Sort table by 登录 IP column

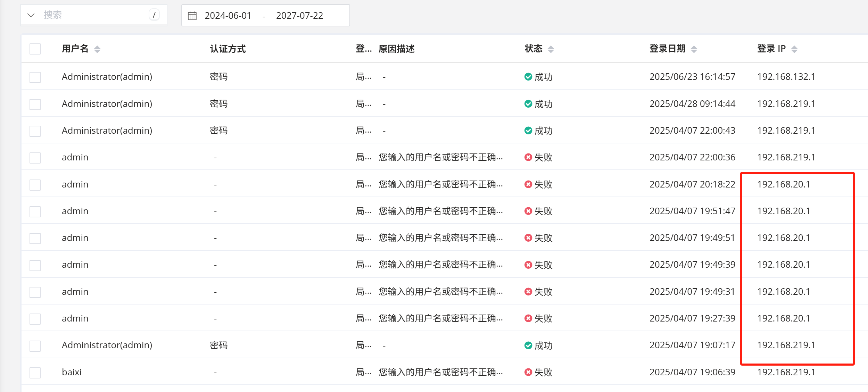794,49
